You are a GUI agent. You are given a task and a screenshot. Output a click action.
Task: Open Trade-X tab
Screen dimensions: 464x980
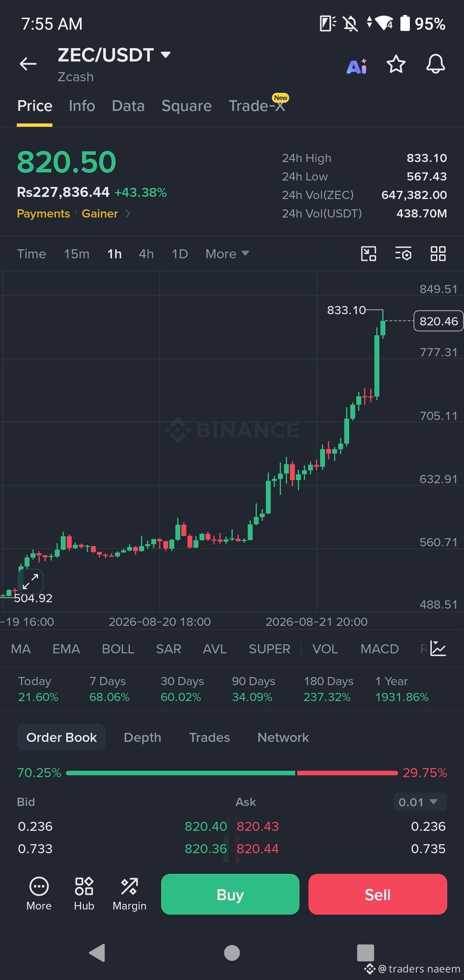point(257,106)
